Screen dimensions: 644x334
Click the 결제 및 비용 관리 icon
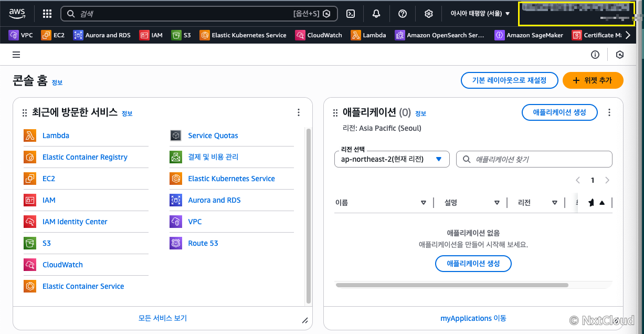click(176, 157)
